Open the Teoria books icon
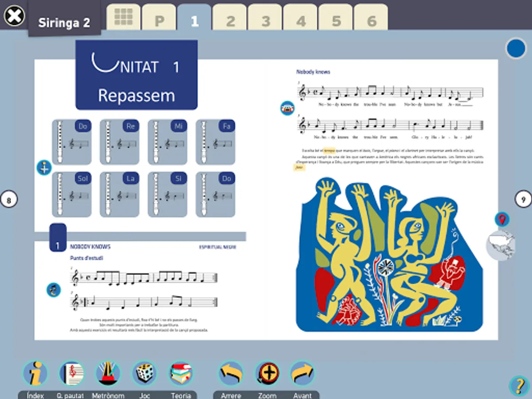 click(181, 374)
